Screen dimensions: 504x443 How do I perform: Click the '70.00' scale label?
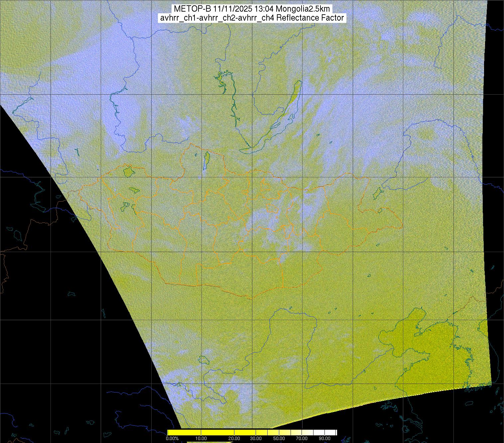coord(302,439)
